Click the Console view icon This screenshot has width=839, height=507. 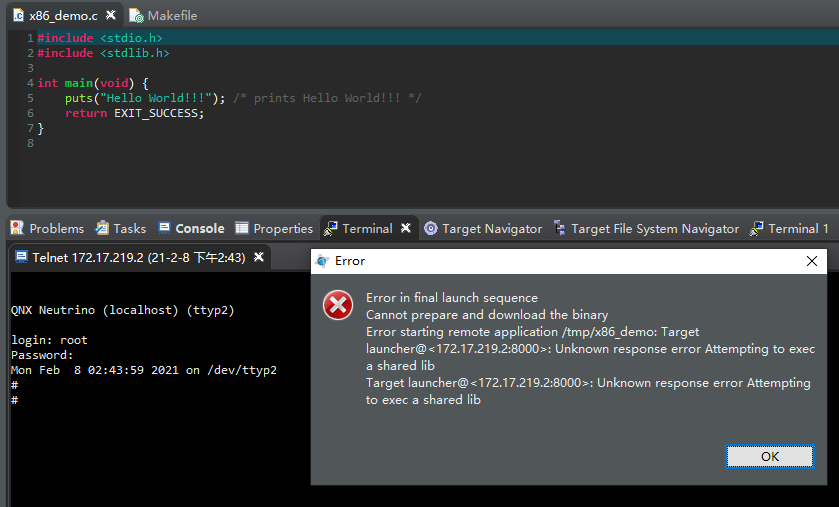pos(165,228)
